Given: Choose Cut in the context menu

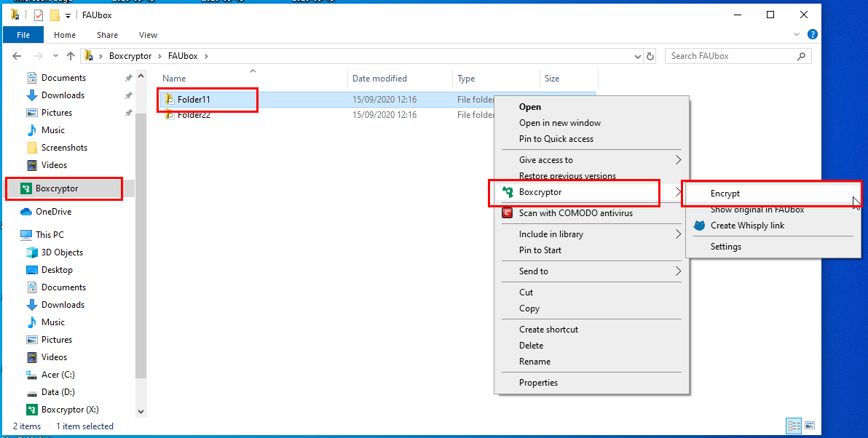Looking at the screenshot, I should click(526, 292).
